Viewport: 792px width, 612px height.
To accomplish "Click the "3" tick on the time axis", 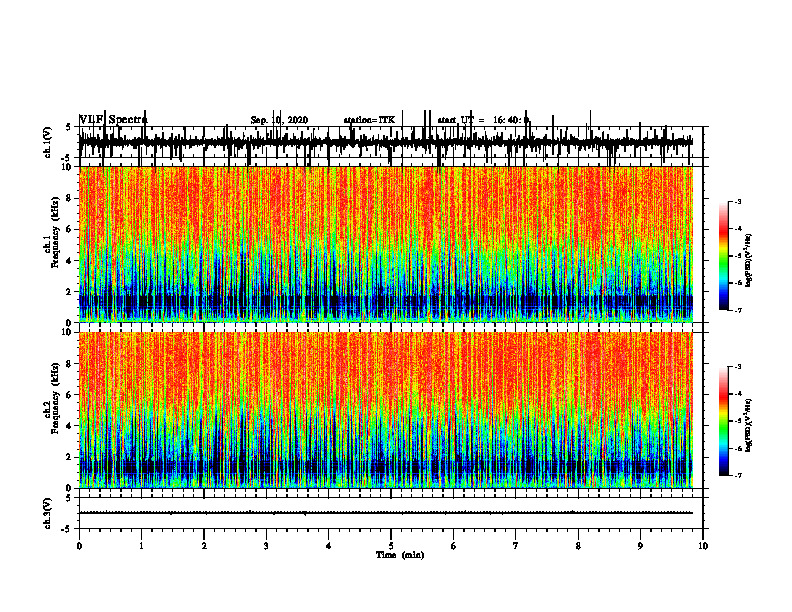I will pyautogui.click(x=266, y=546).
